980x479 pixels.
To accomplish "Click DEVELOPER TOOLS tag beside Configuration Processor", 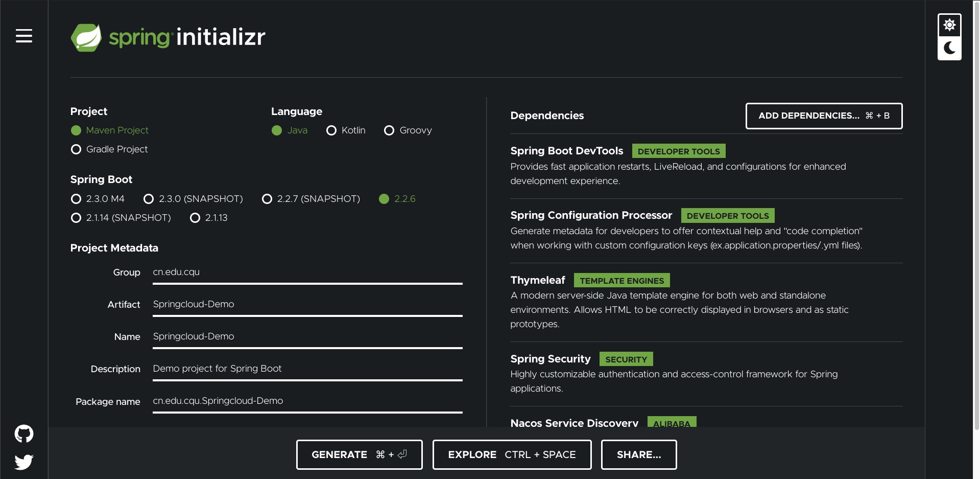I will click(x=728, y=216).
